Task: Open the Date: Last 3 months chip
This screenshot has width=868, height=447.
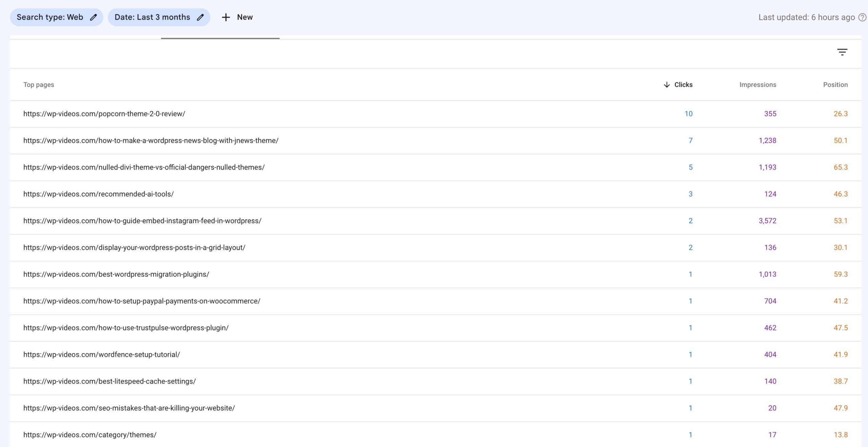Action: (152, 17)
